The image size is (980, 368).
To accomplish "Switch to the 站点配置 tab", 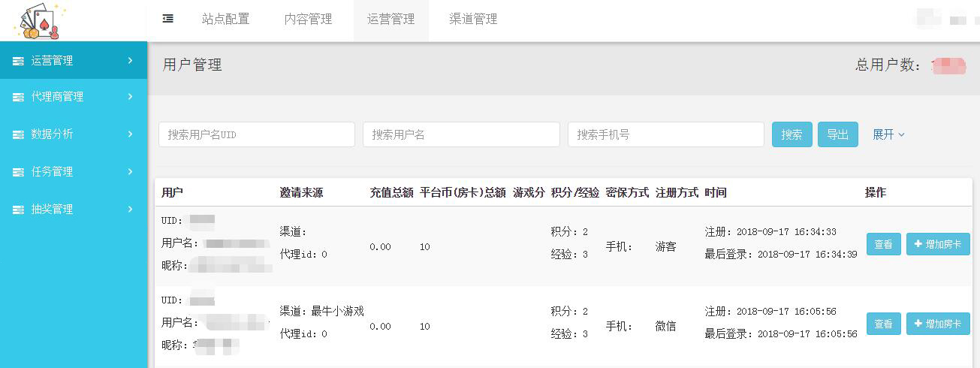I will point(225,20).
